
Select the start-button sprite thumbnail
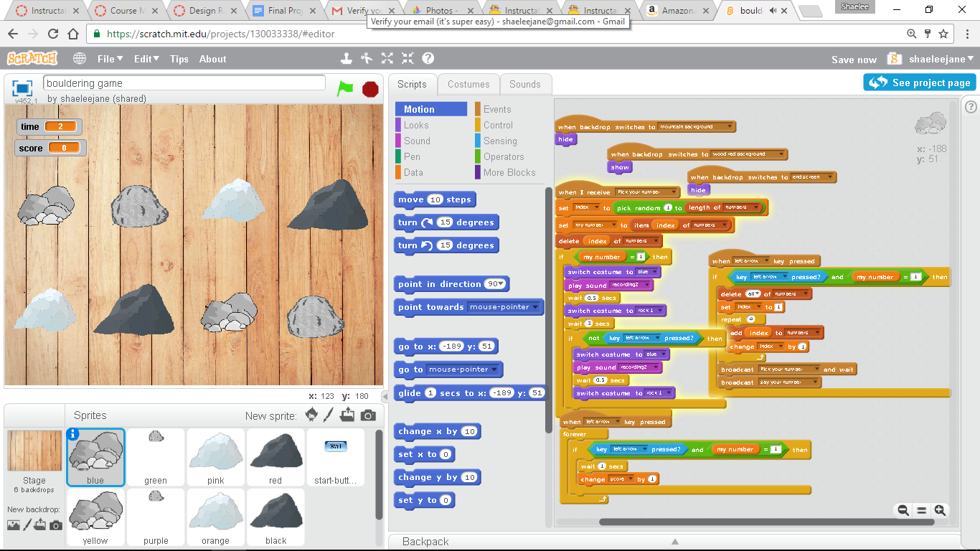[x=336, y=458]
